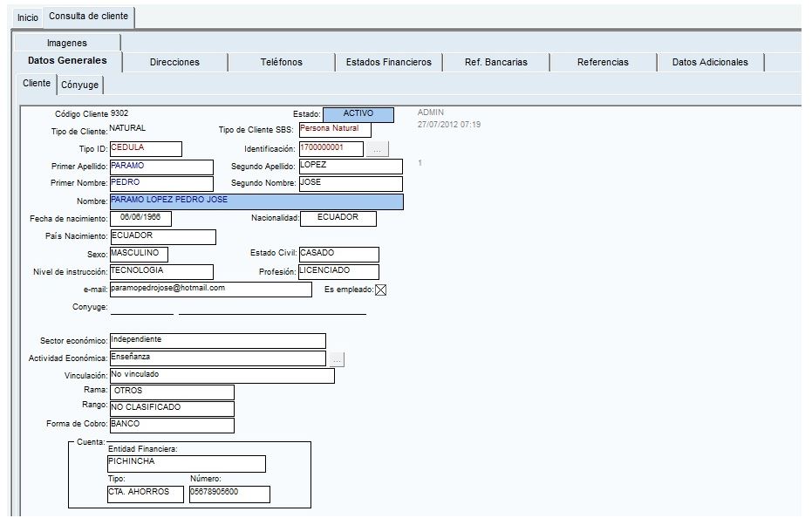
Task: Open the Referencias tab
Action: pyautogui.click(x=603, y=62)
